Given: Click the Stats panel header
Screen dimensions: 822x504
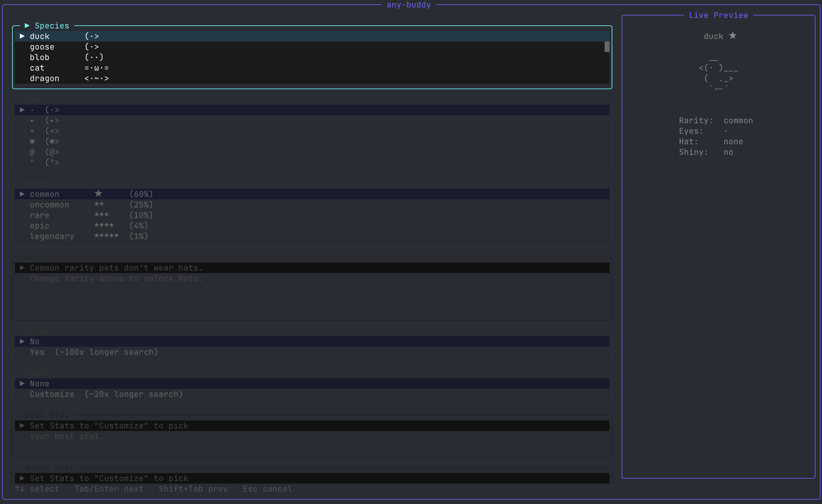Looking at the screenshot, I should pos(37,373).
